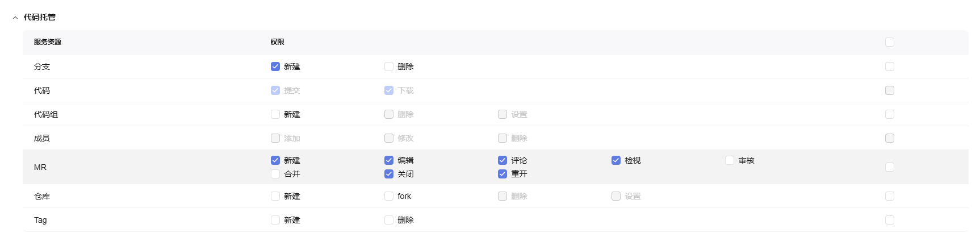The width and height of the screenshot is (980, 241).
Task: Uncheck MR 关闭 permission
Action: point(389,174)
